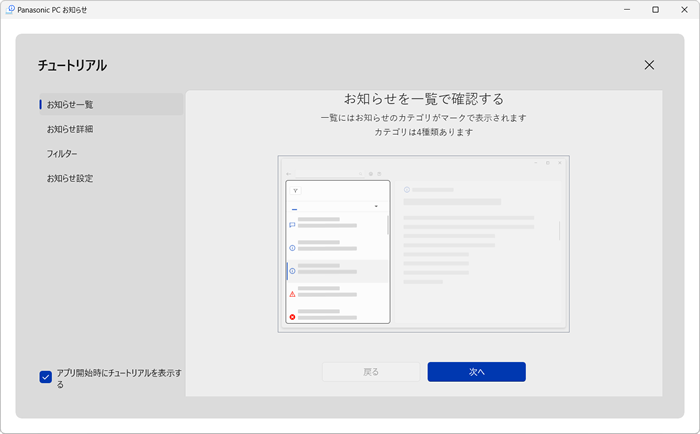This screenshot has height=434, width=700.
Task: Go to the お知らせ設定 tutorial section
Action: [70, 178]
